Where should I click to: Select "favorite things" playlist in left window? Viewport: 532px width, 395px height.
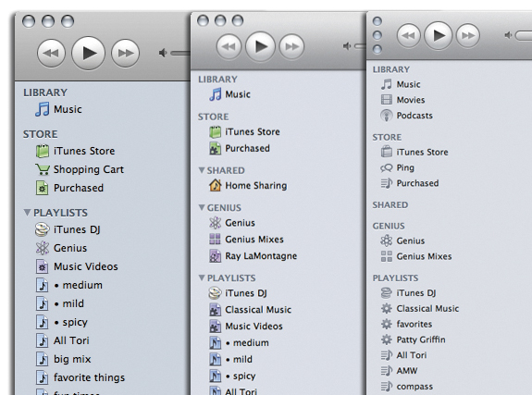[x=80, y=377]
